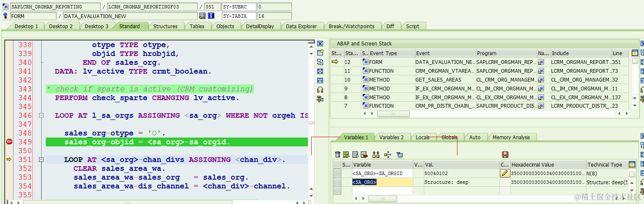The width and height of the screenshot is (644, 204).
Task: Switch to the Desktop 2 tab
Action: click(x=61, y=26)
